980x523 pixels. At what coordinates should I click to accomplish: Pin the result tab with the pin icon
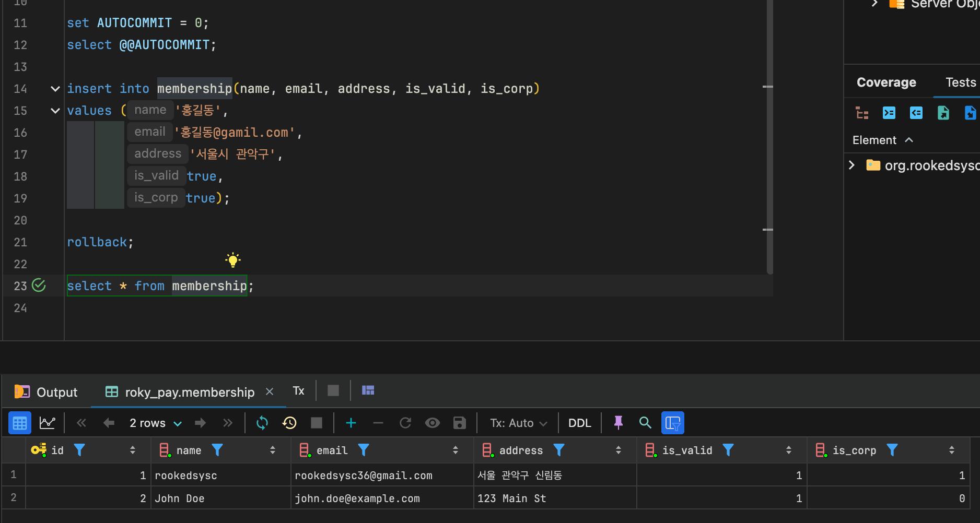point(619,423)
